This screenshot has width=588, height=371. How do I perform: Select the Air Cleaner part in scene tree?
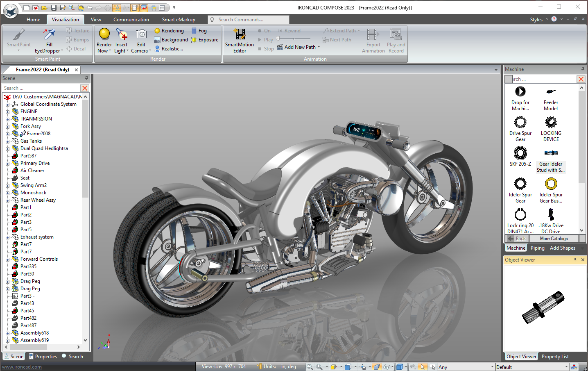32,171
